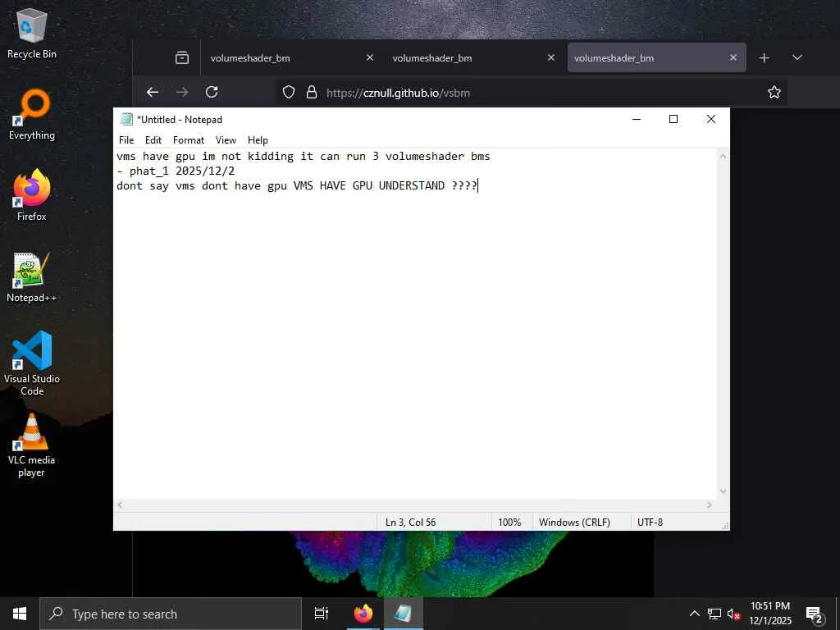Bookmark this page with the star icon
Image resolution: width=840 pixels, height=630 pixels.
(774, 92)
